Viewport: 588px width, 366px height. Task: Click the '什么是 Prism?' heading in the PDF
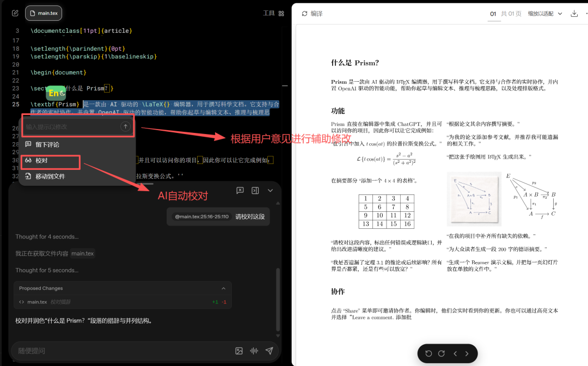355,63
